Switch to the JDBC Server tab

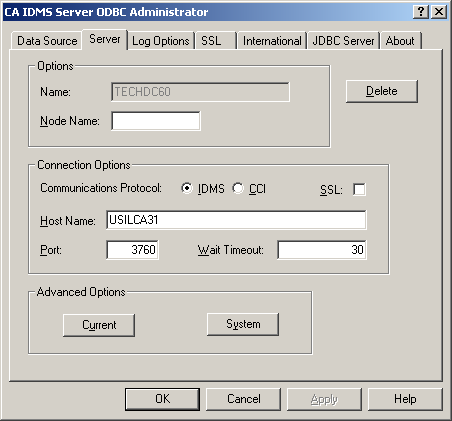pos(343,41)
